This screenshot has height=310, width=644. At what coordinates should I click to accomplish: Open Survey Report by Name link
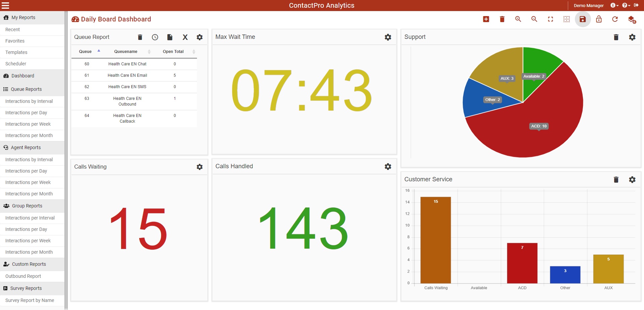[x=30, y=300]
